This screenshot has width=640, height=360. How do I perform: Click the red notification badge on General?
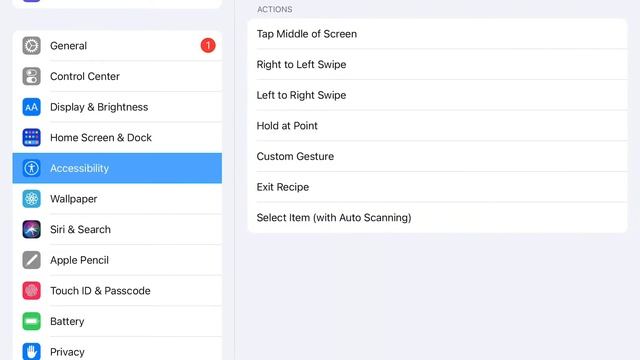208,45
